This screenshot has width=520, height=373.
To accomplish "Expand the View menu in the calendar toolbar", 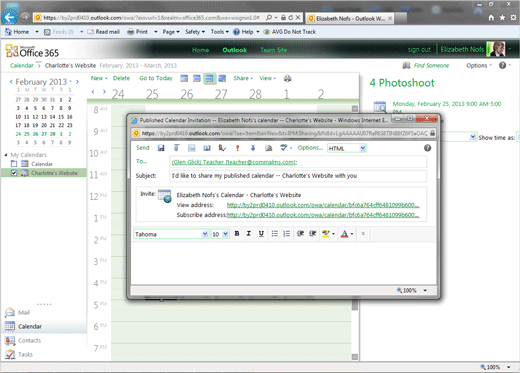I will [x=267, y=78].
